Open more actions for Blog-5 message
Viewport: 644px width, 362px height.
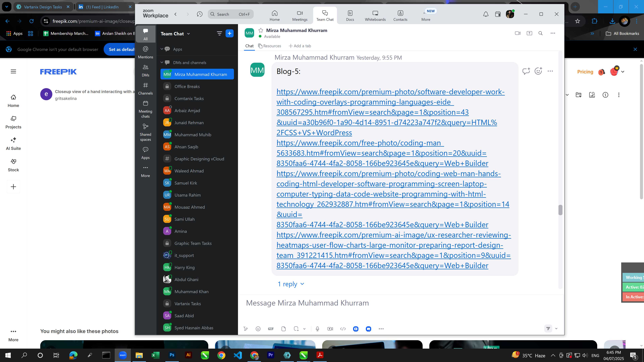[550, 71]
